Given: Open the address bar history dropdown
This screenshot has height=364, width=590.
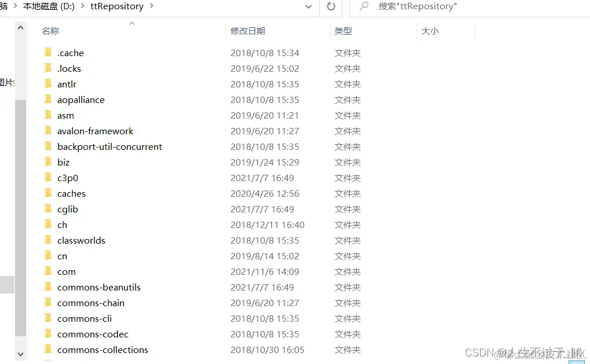Looking at the screenshot, I should (309, 7).
